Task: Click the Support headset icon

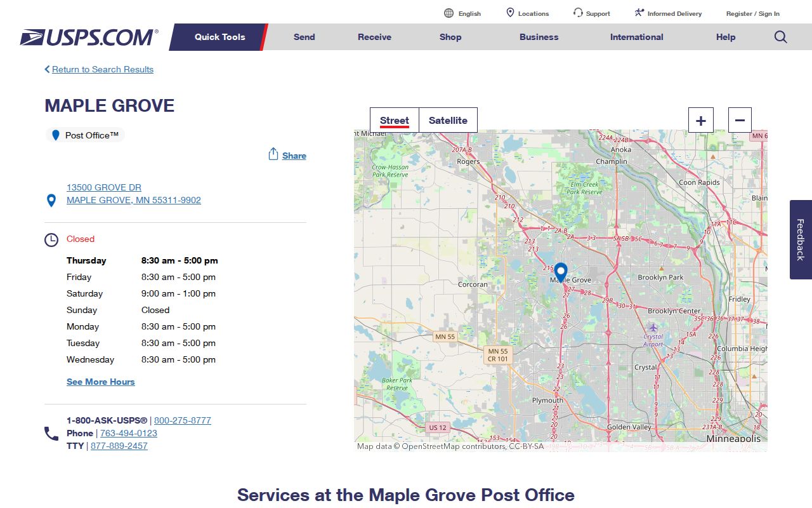Action: 578,13
